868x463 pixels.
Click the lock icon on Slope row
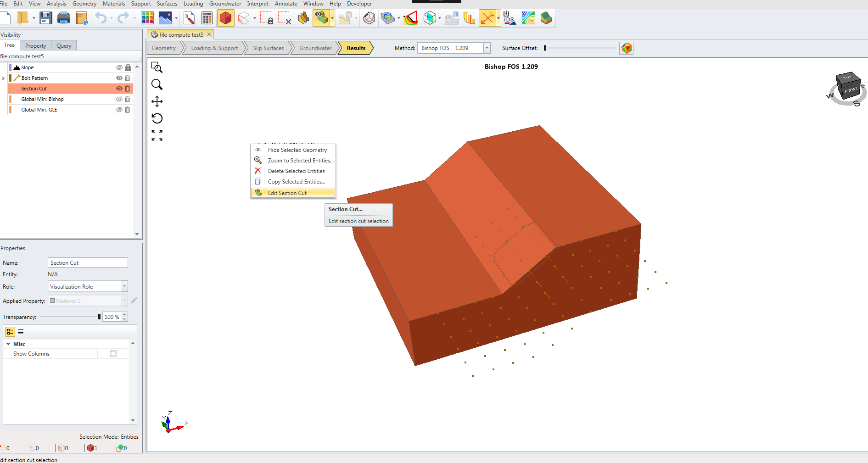coord(128,67)
